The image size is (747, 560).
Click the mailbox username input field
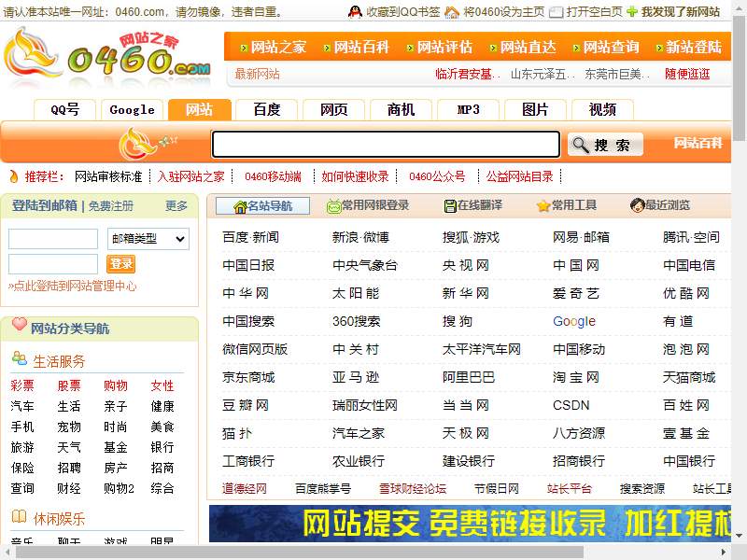(53, 239)
